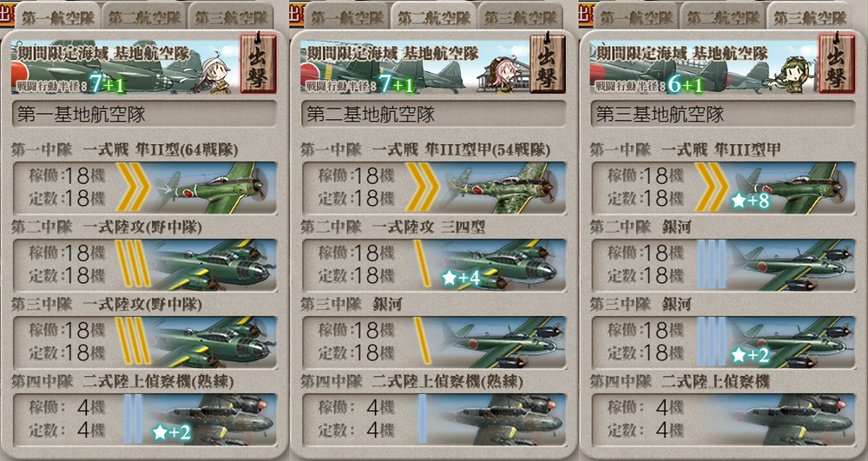Toggle the 出撃 plaque on second air base

click(x=548, y=63)
